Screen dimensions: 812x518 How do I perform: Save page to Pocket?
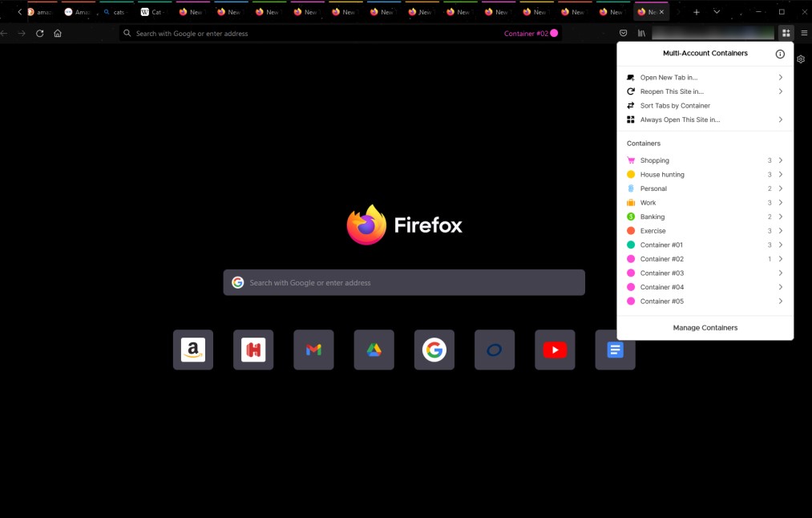[623, 33]
